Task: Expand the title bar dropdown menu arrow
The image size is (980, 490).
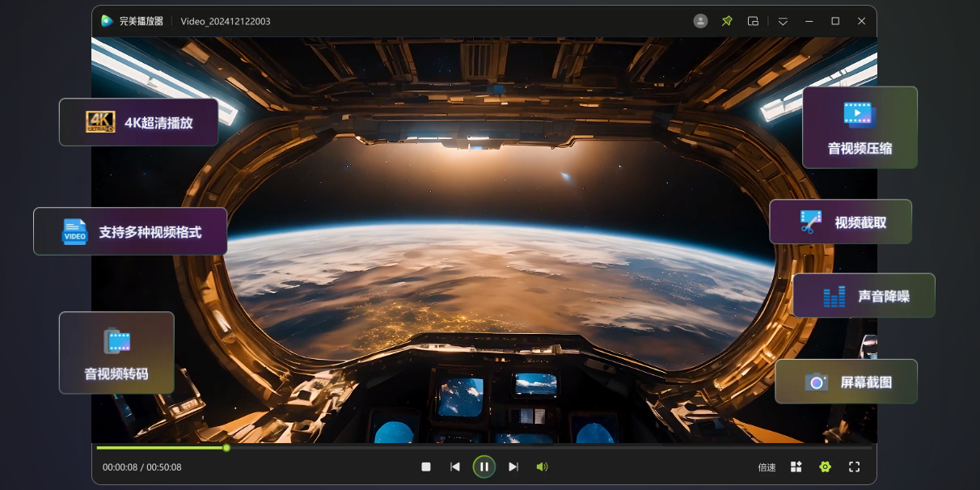Action: tap(783, 21)
